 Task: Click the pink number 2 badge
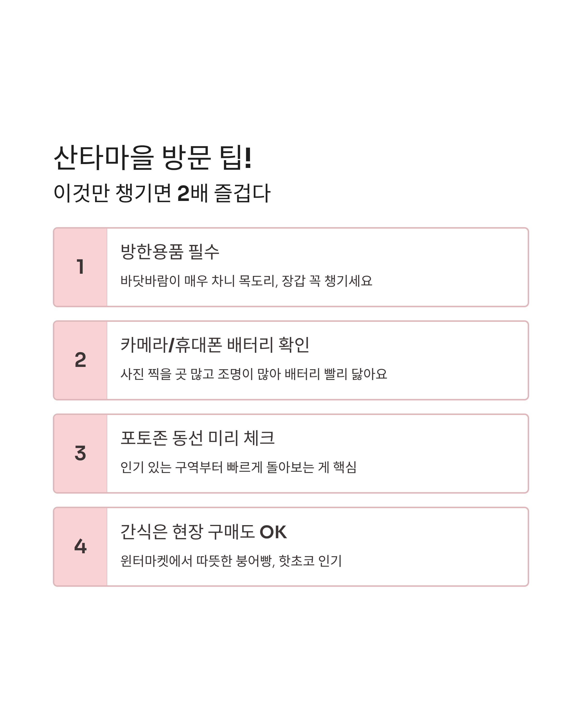80,360
